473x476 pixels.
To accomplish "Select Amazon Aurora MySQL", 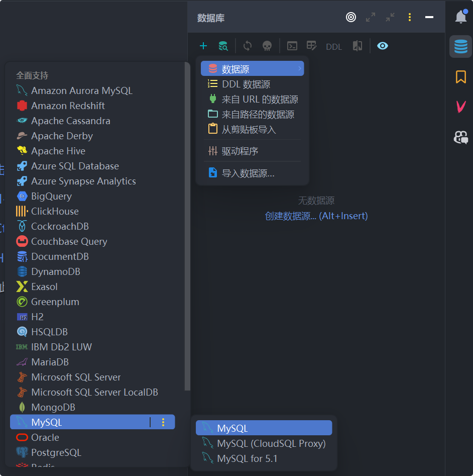I will [x=92, y=90].
